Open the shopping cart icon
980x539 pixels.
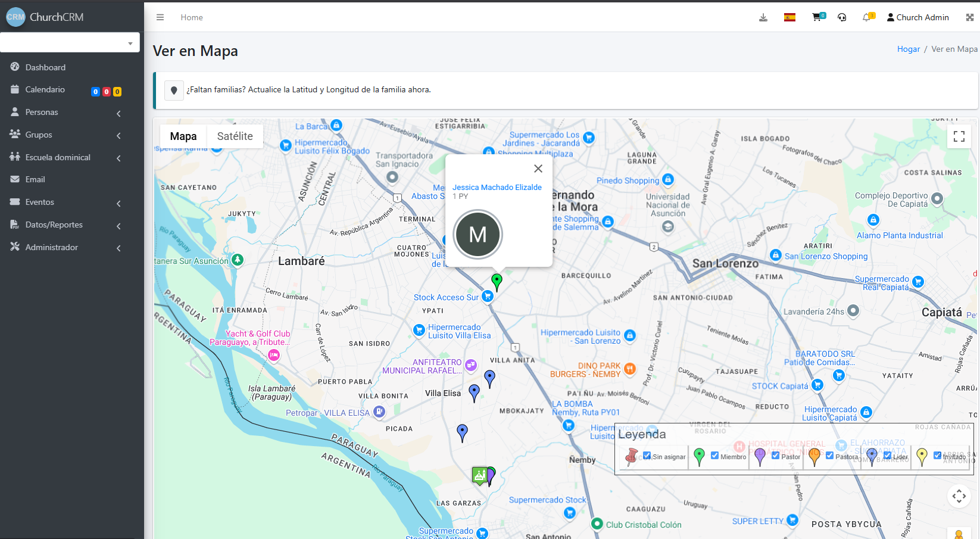pos(817,17)
